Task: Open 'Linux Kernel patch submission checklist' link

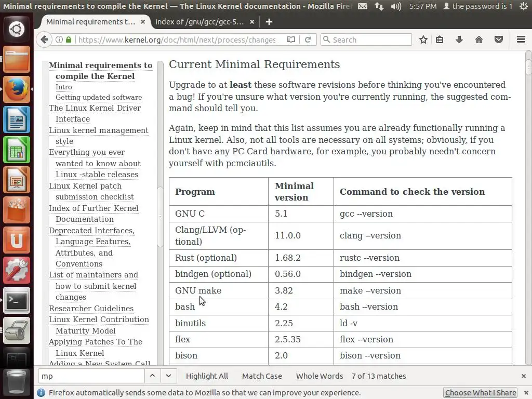Action: tap(91, 191)
